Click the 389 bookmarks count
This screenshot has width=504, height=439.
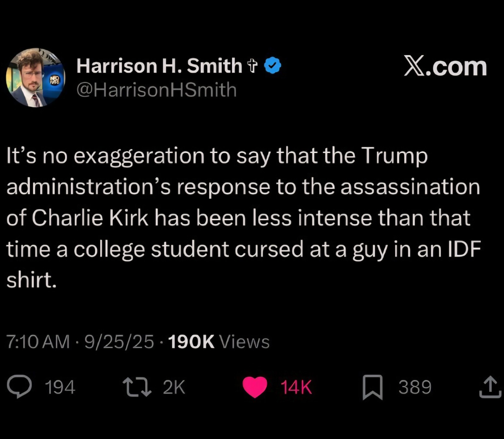[x=415, y=387]
